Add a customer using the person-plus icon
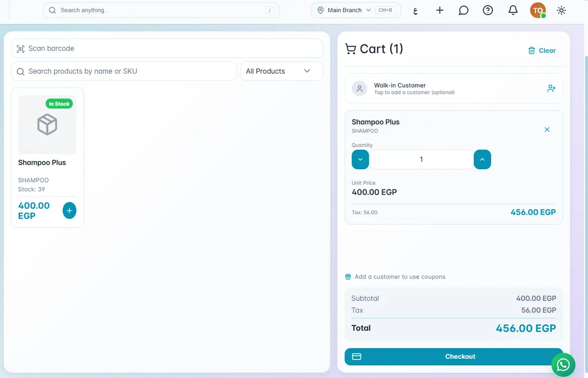This screenshot has width=588, height=378. tap(551, 89)
